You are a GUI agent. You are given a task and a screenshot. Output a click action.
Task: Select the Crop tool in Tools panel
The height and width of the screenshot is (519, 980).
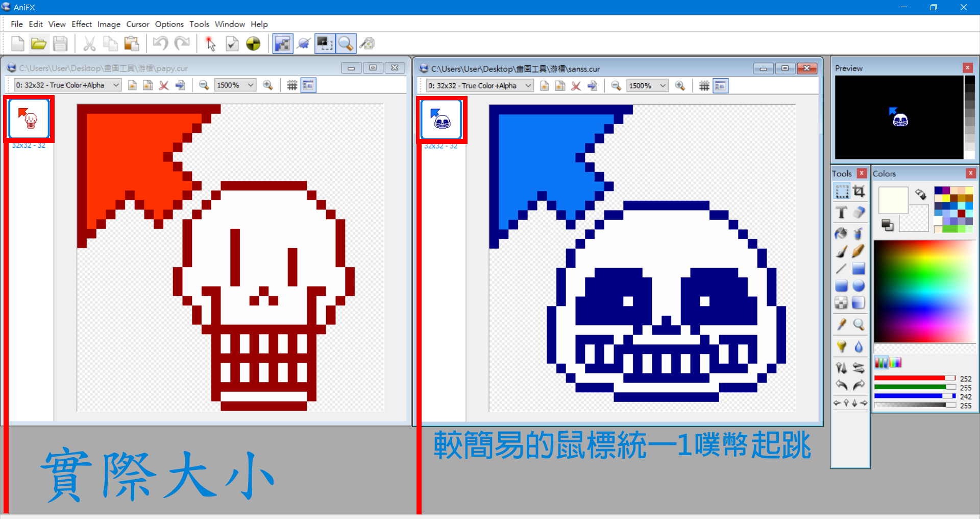click(x=859, y=192)
